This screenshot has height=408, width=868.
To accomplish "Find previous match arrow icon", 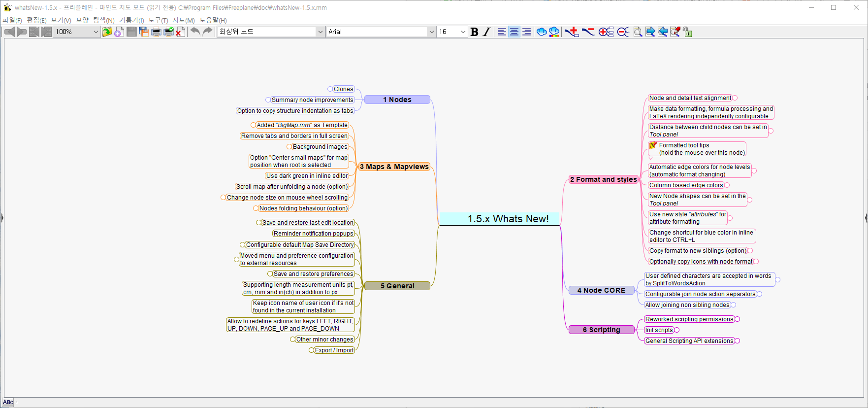I will click(x=663, y=32).
